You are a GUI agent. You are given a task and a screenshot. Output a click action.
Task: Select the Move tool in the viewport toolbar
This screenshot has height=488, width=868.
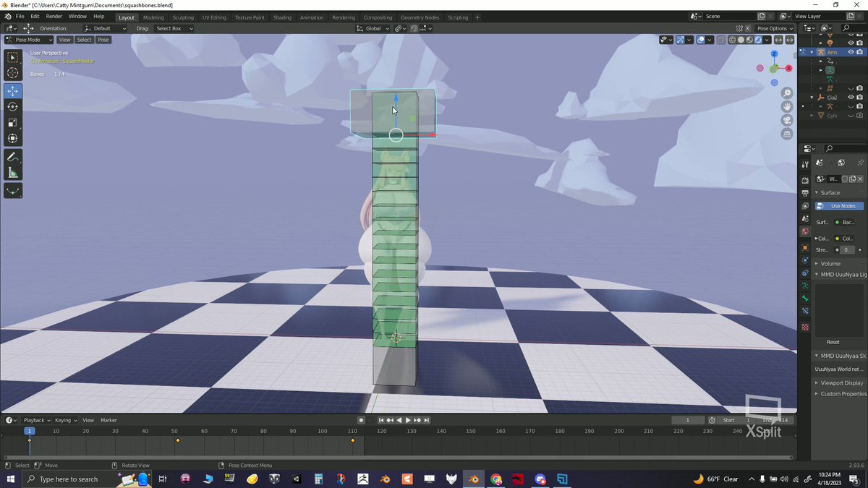click(x=12, y=90)
